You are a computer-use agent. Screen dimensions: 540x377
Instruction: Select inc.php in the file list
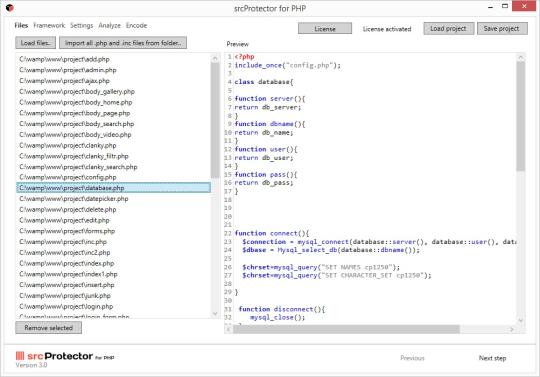coord(113,242)
